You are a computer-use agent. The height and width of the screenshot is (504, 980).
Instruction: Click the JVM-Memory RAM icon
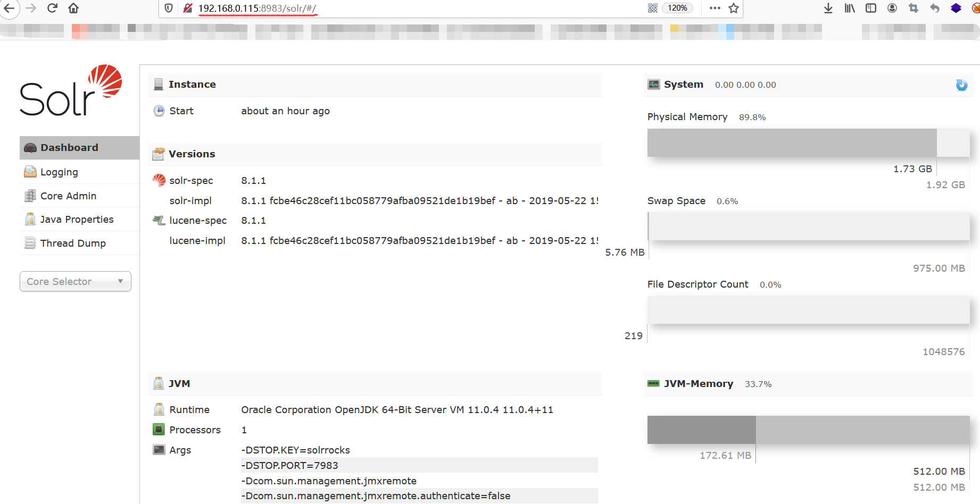[653, 383]
